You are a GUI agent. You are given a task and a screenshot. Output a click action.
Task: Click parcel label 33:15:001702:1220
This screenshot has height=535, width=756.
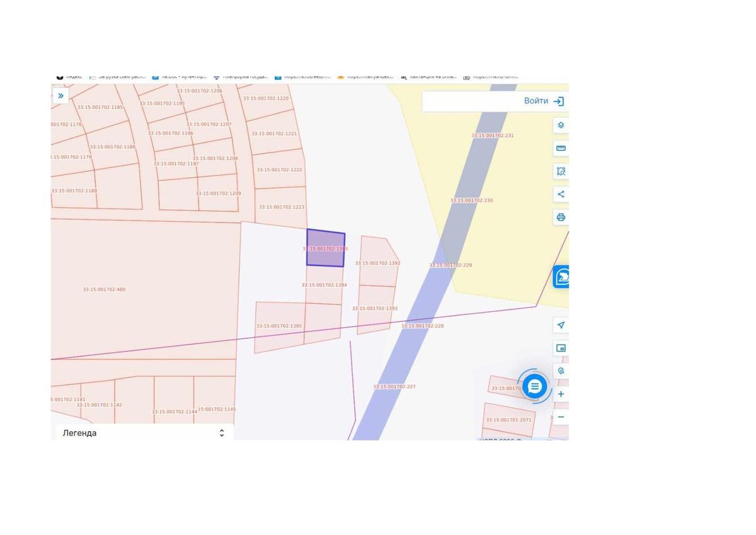pyautogui.click(x=266, y=98)
